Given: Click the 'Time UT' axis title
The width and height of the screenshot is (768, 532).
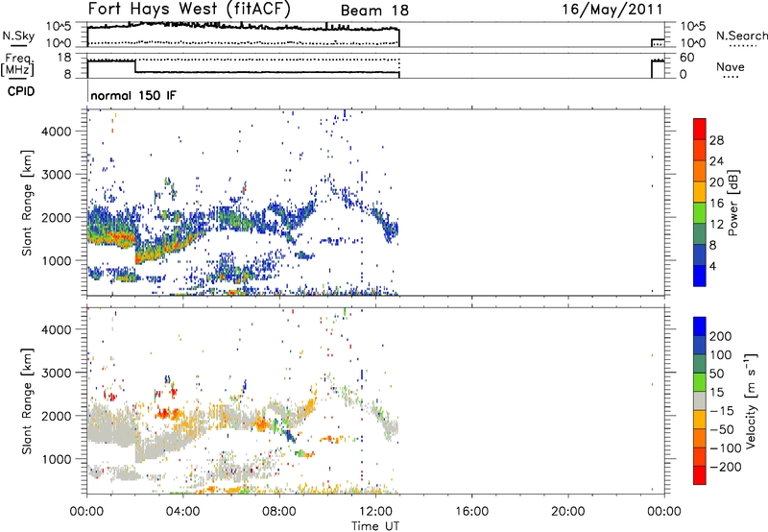Looking at the screenshot, I should (x=375, y=526).
